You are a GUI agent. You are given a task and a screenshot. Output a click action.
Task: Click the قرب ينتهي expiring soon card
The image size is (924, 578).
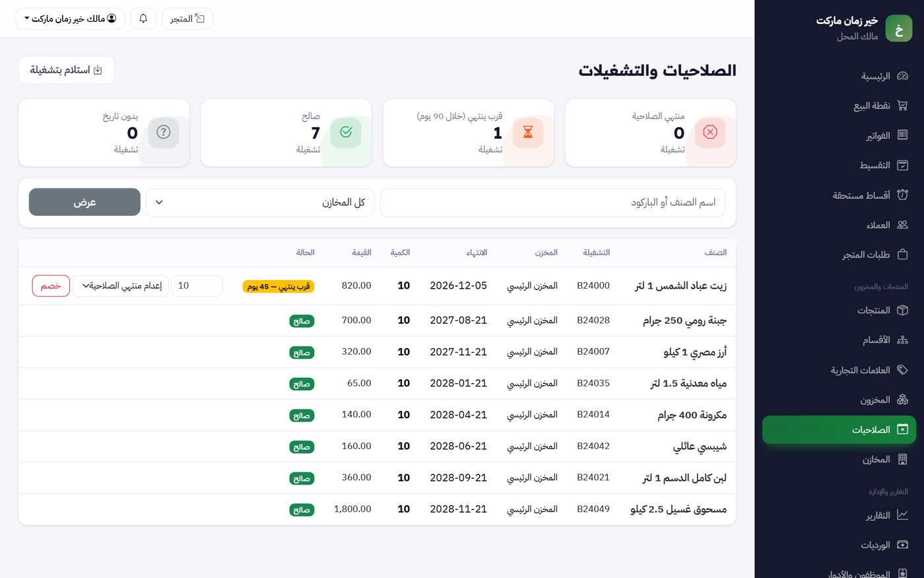468,133
